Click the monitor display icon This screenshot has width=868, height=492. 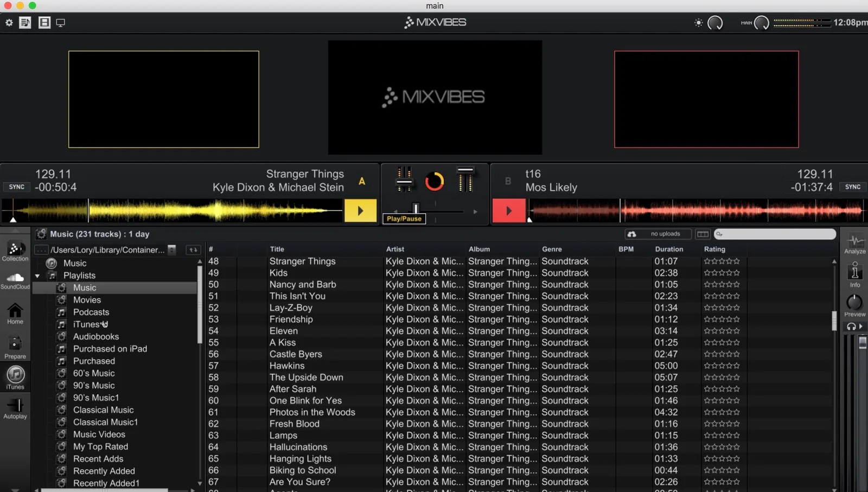click(x=61, y=23)
